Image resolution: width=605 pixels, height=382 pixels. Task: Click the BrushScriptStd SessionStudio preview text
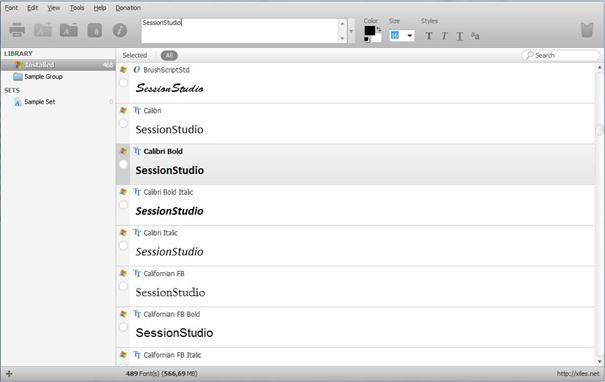pyautogui.click(x=169, y=88)
